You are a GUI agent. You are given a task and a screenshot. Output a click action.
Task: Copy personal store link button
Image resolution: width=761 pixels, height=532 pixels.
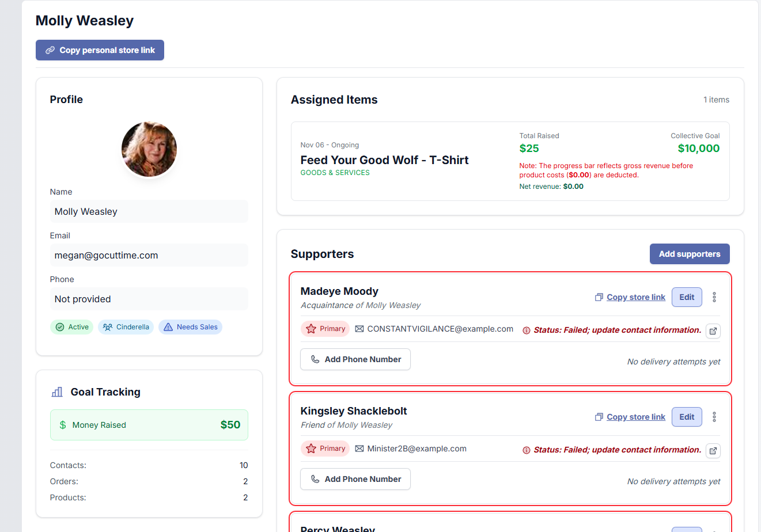pos(100,50)
